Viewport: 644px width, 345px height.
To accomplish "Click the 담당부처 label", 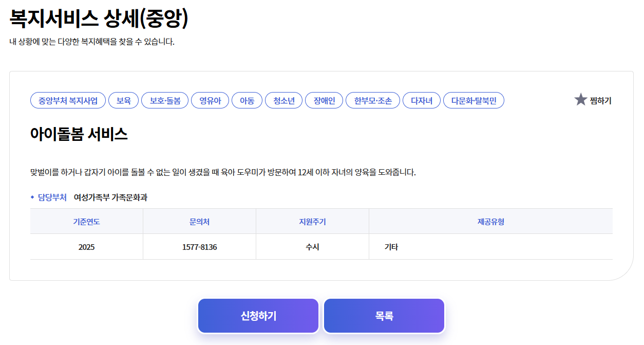I will pos(52,197).
